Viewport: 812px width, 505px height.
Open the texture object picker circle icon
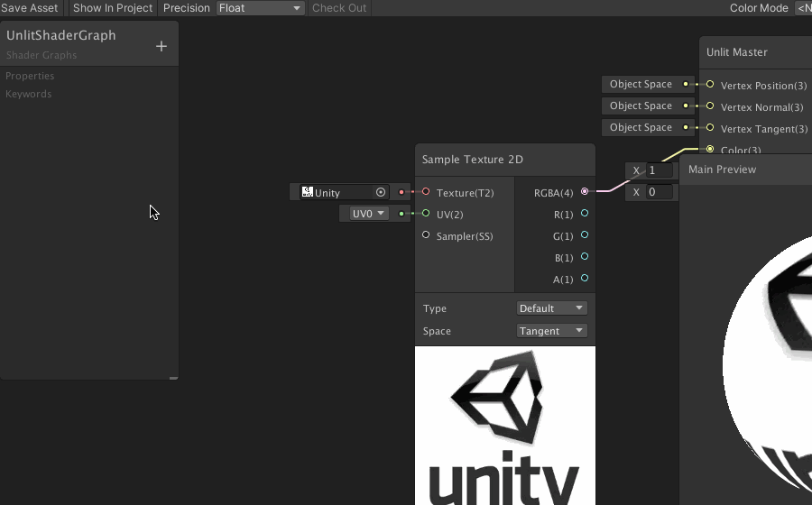point(381,192)
